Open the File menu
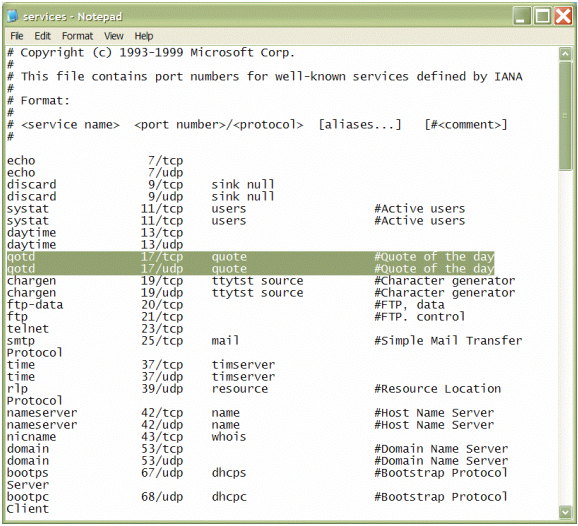The height and width of the screenshot is (526, 578). coord(17,36)
